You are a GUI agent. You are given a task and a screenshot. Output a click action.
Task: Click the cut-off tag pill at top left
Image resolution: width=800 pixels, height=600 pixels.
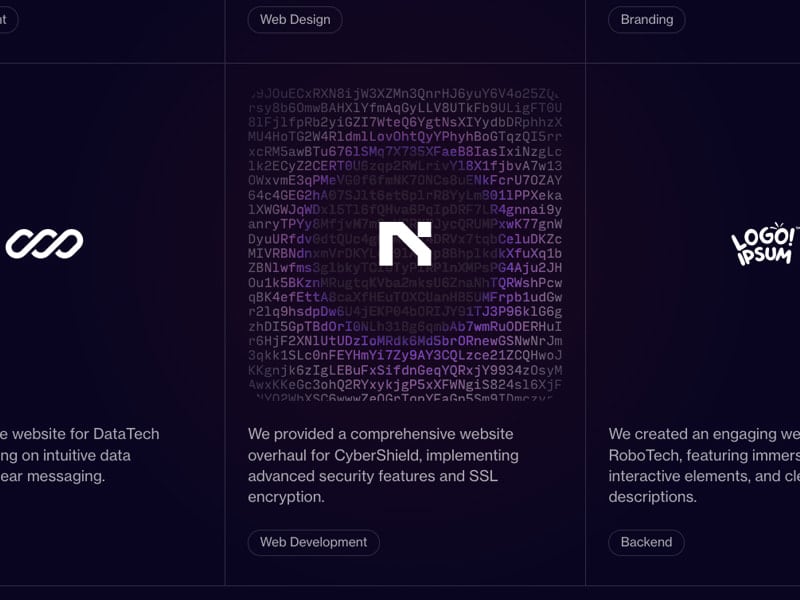pyautogui.click(x=6, y=20)
